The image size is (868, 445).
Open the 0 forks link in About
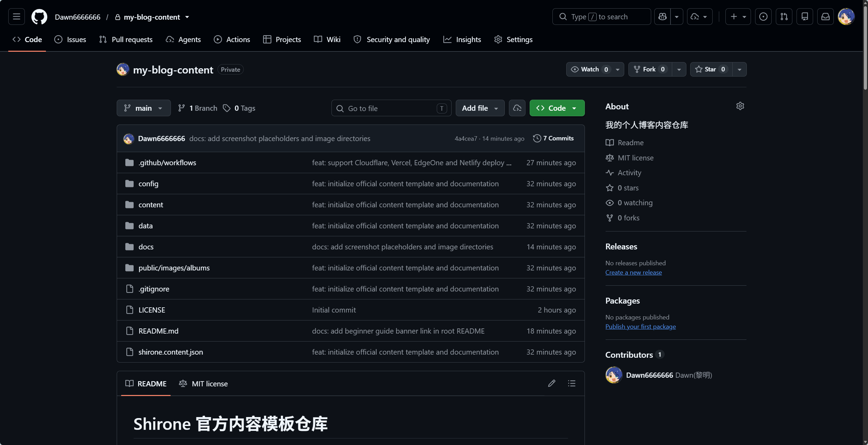[x=622, y=218]
